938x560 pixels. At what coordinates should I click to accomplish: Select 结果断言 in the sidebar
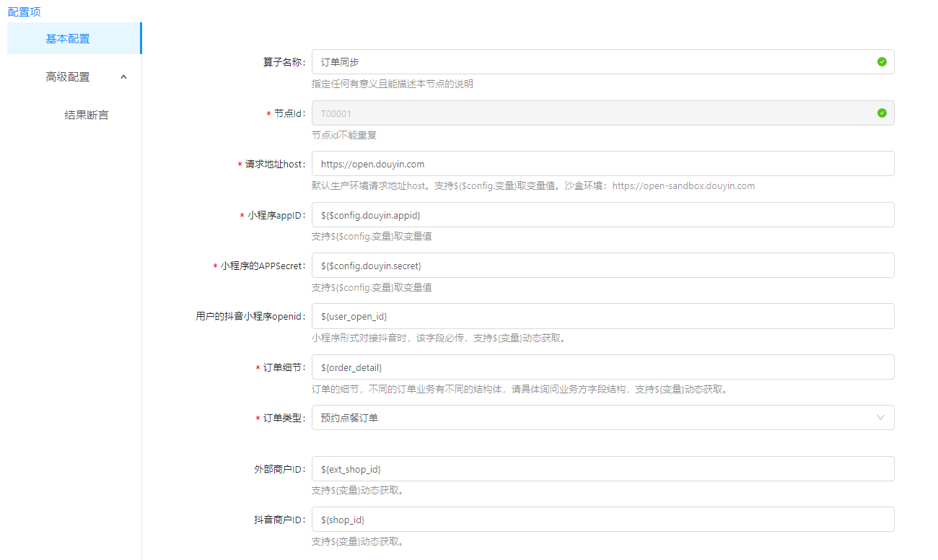[87, 115]
